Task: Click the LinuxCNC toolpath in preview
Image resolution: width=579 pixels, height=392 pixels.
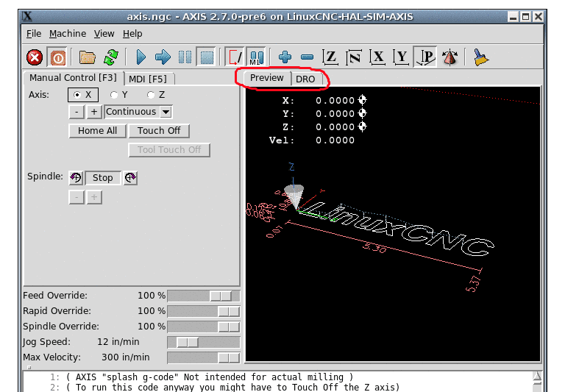Action: [398, 229]
